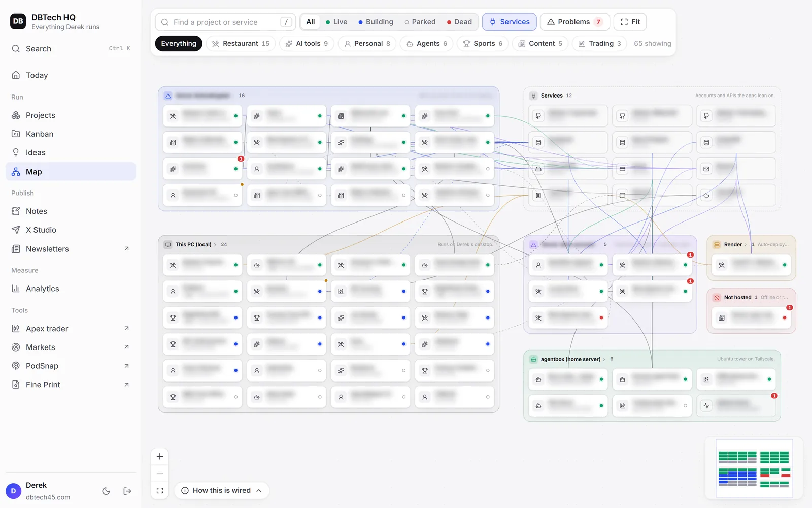Open Search in the sidebar

pyautogui.click(x=71, y=49)
